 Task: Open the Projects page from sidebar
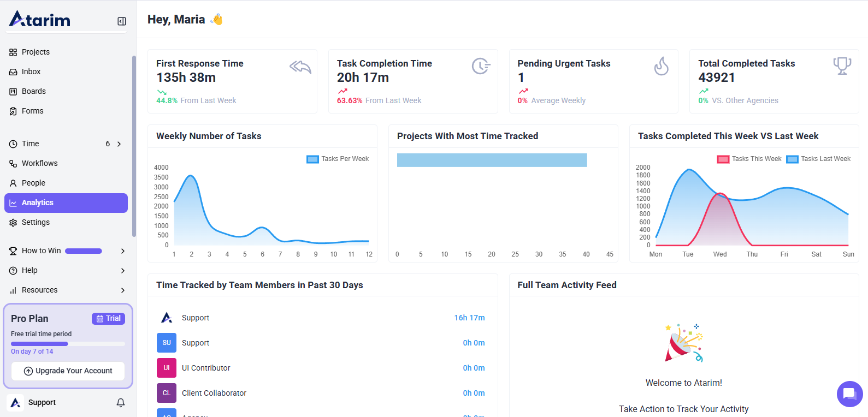tap(36, 52)
